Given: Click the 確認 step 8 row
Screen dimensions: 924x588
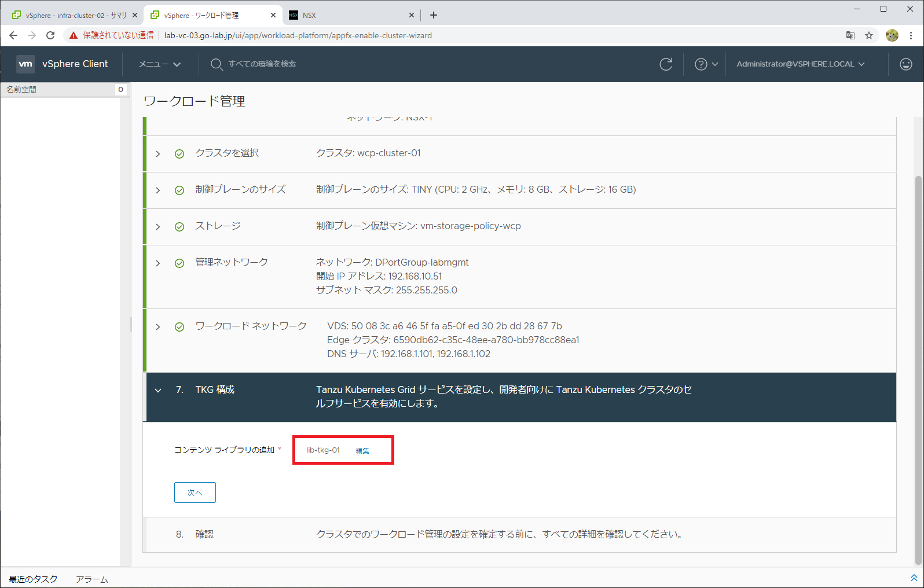Looking at the screenshot, I should 520,534.
